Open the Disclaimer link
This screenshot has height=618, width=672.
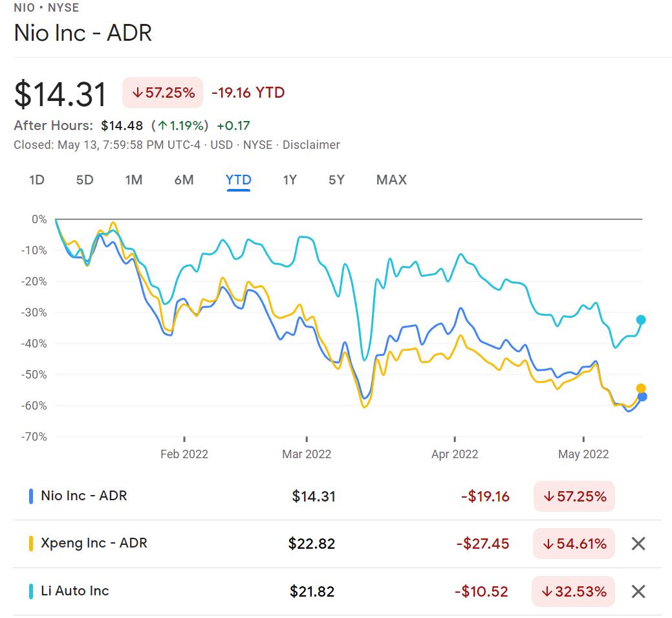311,145
